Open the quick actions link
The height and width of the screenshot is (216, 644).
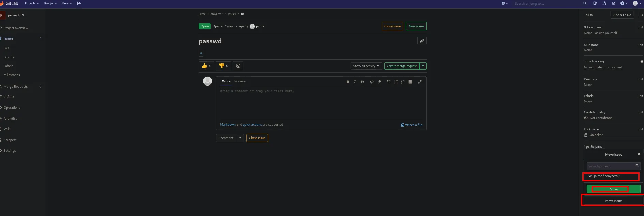(x=252, y=125)
